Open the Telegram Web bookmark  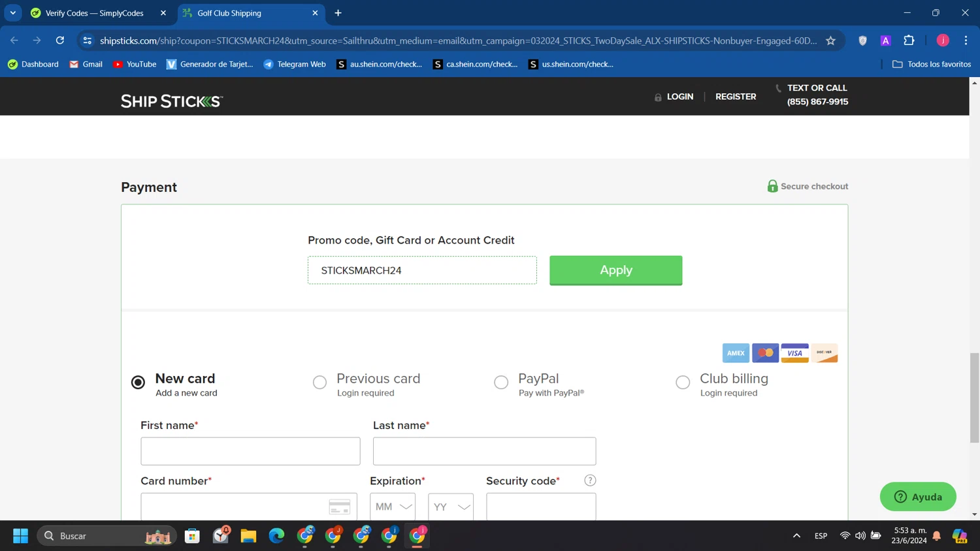coord(294,64)
